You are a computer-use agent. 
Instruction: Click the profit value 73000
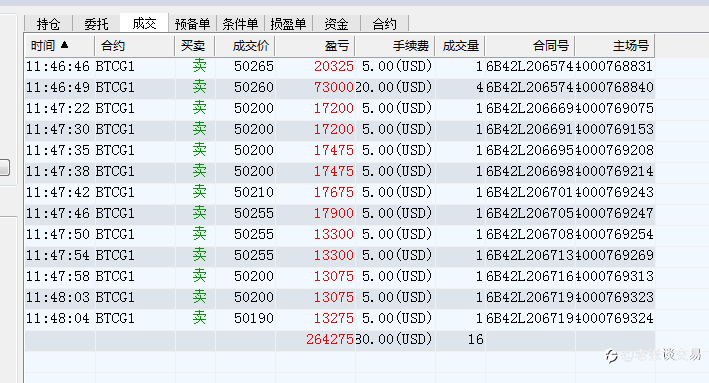pyautogui.click(x=334, y=87)
